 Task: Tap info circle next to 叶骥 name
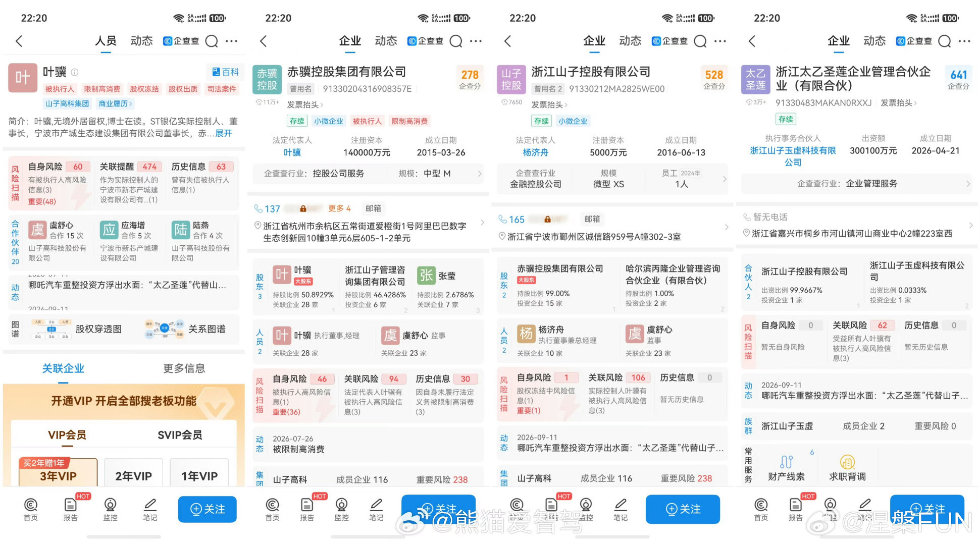(x=74, y=72)
